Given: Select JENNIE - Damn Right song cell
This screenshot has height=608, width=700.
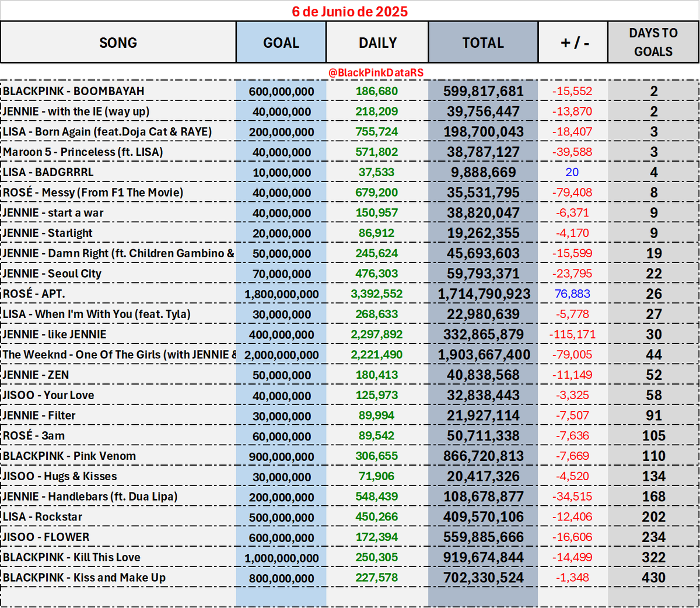Looking at the screenshot, I should click(x=118, y=253).
